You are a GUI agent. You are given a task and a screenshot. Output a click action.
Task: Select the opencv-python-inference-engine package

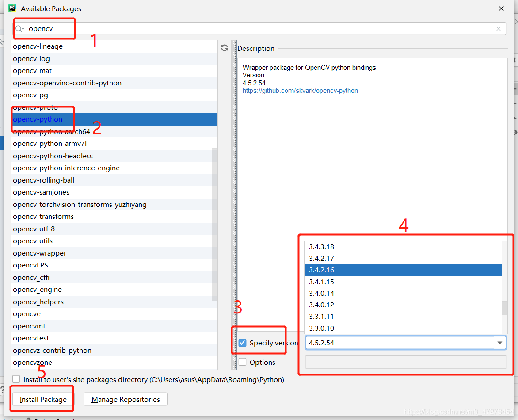click(114, 168)
